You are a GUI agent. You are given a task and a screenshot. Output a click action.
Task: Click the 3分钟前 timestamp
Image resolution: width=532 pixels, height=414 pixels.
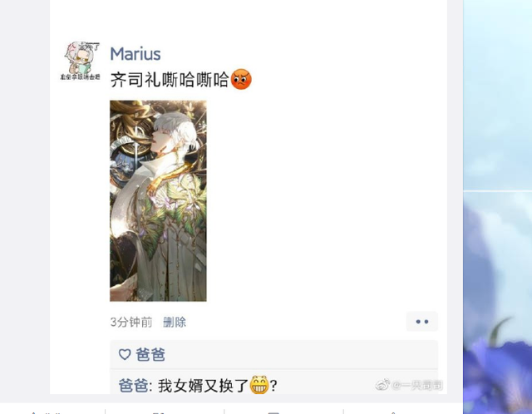(131, 322)
